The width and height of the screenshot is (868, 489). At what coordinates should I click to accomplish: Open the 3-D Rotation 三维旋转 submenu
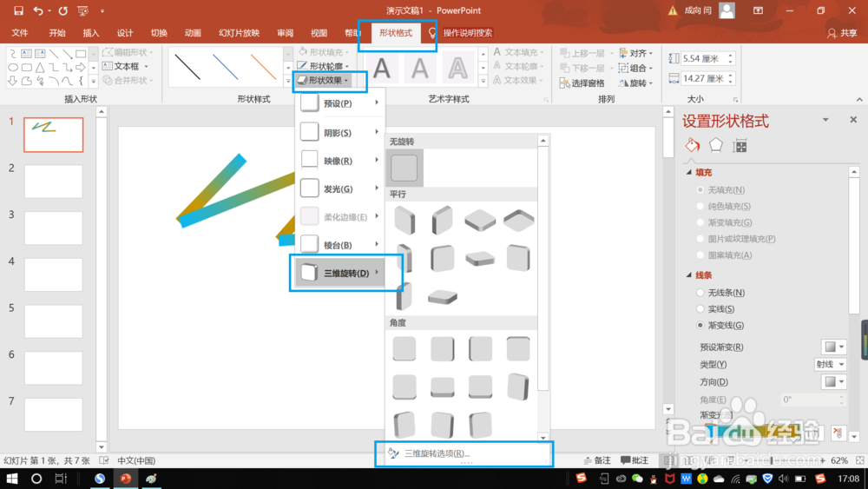[340, 273]
